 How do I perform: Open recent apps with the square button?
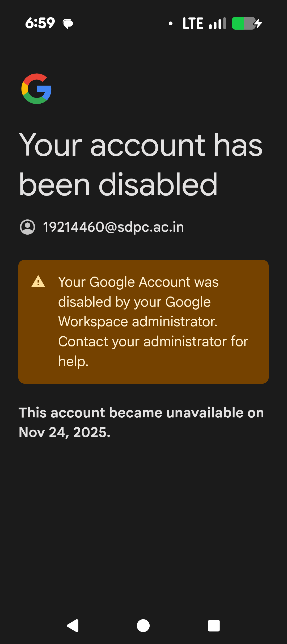(214, 626)
